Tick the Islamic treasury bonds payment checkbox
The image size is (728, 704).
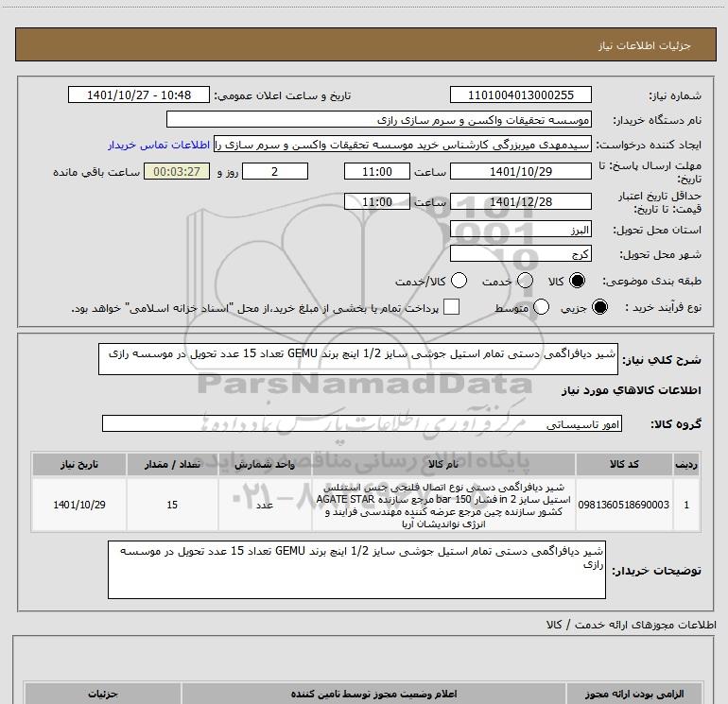click(451, 307)
